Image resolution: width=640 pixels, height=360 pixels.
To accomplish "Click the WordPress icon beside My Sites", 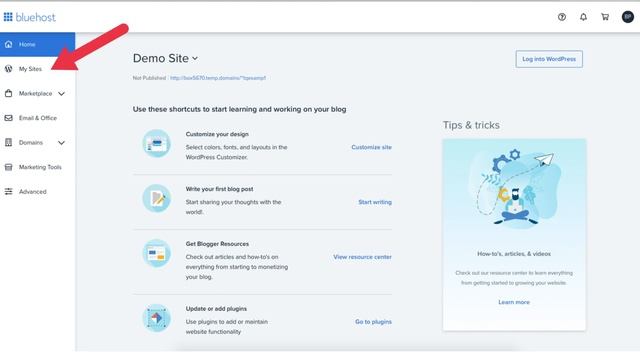I will [x=9, y=69].
